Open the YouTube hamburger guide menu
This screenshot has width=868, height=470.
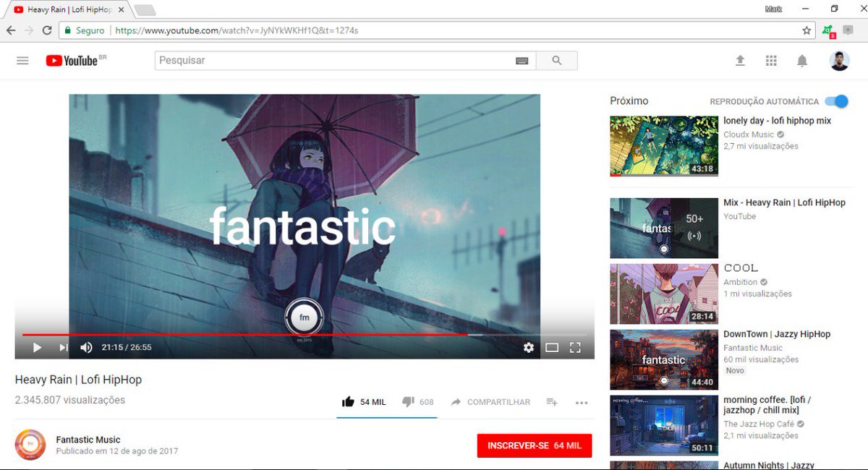pos(22,61)
